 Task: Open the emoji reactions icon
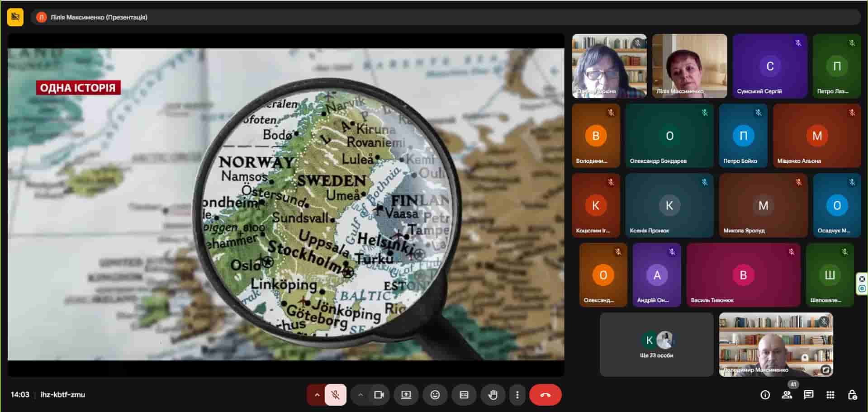coord(435,395)
